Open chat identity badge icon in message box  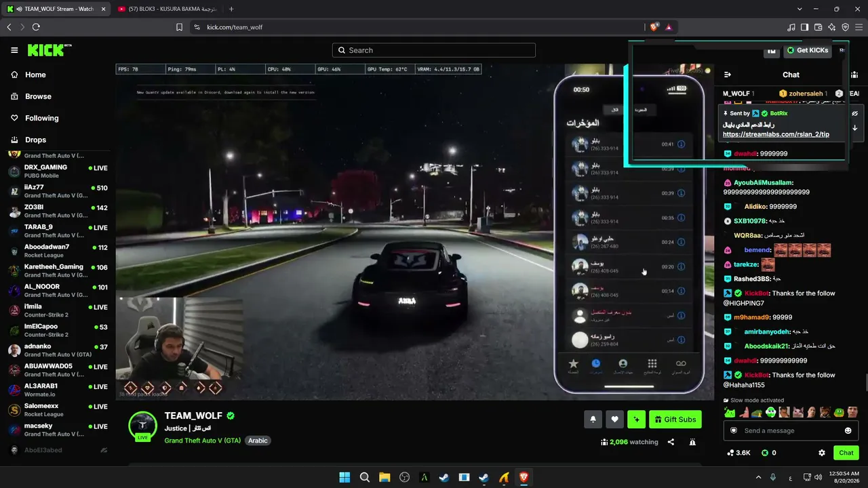[733, 430]
